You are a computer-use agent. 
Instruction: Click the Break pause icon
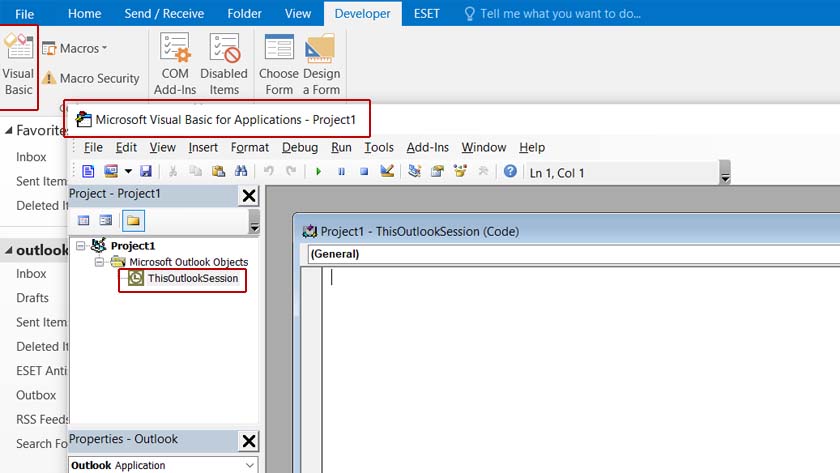(341, 171)
